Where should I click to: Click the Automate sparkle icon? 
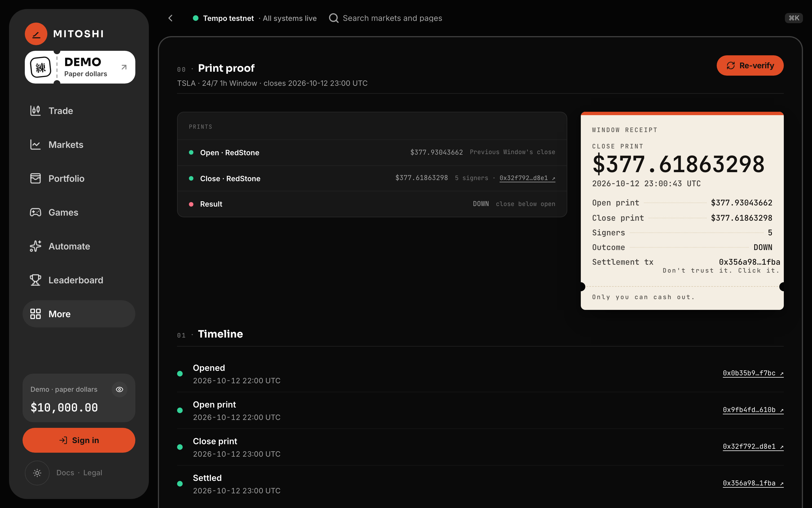(x=35, y=246)
